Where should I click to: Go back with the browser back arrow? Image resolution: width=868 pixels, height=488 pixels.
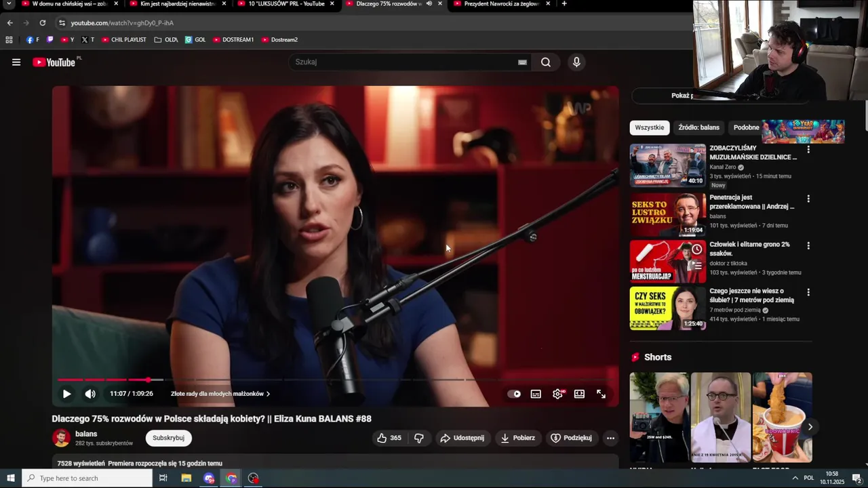pos(9,23)
